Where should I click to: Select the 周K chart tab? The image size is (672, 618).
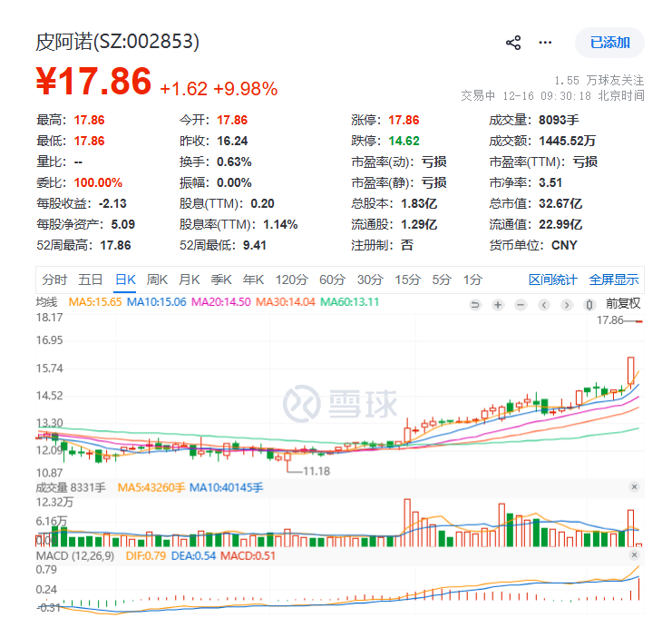tap(157, 280)
